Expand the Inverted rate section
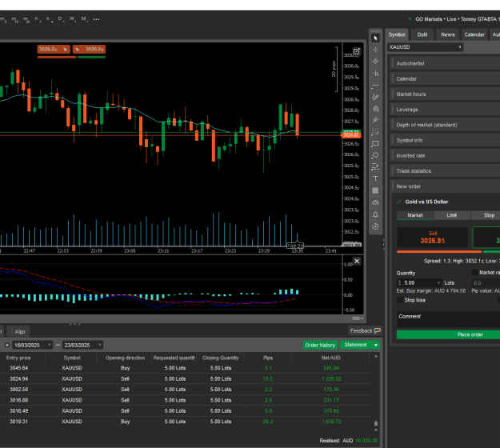The height and width of the screenshot is (448, 500). [445, 156]
